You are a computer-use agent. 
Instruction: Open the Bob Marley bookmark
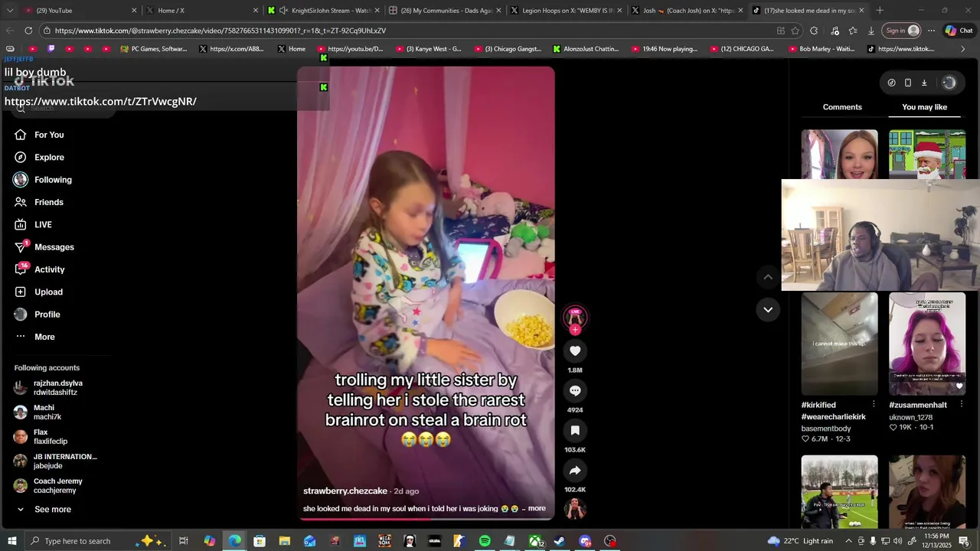(x=820, y=49)
